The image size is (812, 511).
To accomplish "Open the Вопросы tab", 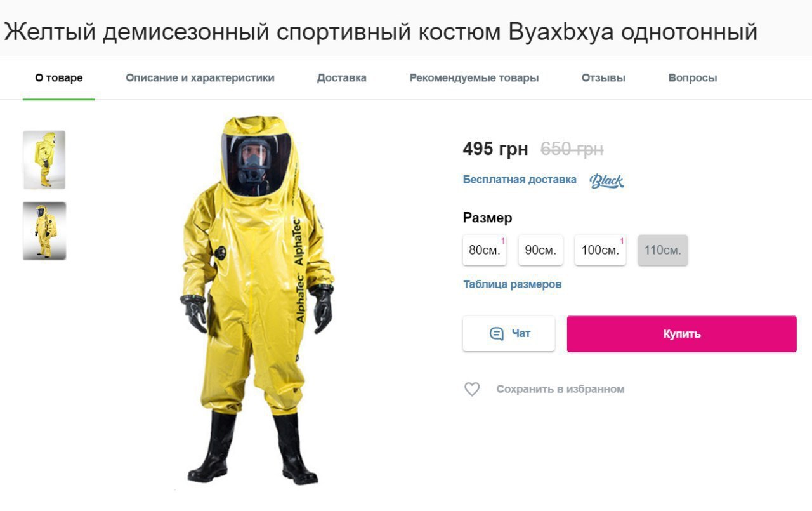I will pyautogui.click(x=693, y=78).
